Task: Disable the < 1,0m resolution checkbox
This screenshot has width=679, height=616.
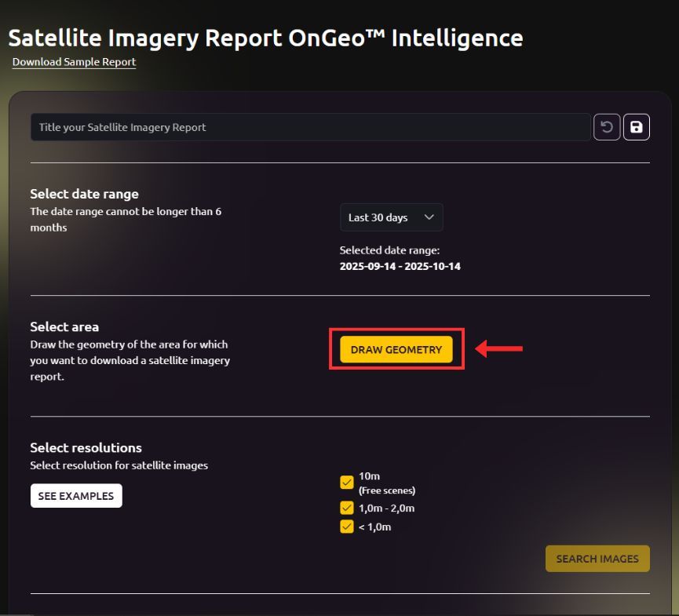Action: click(x=347, y=527)
